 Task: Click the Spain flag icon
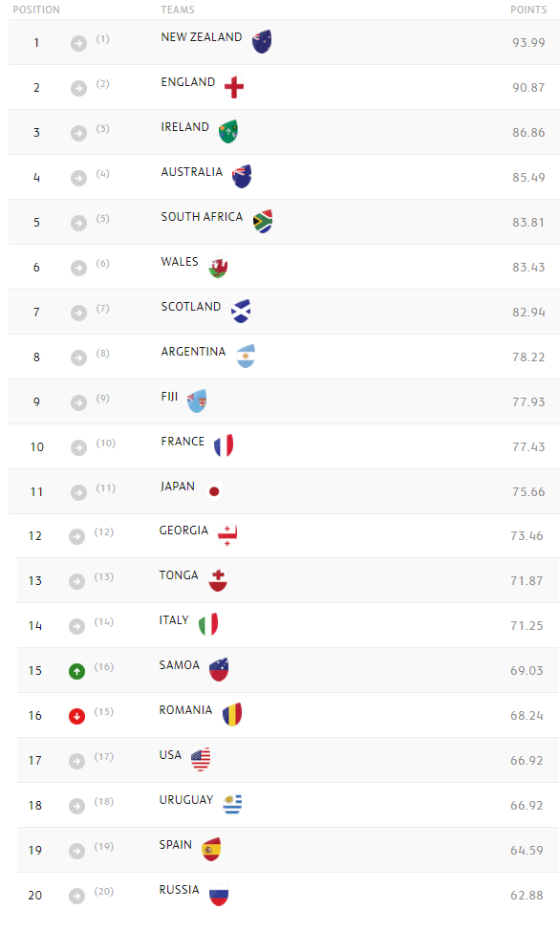(x=211, y=849)
